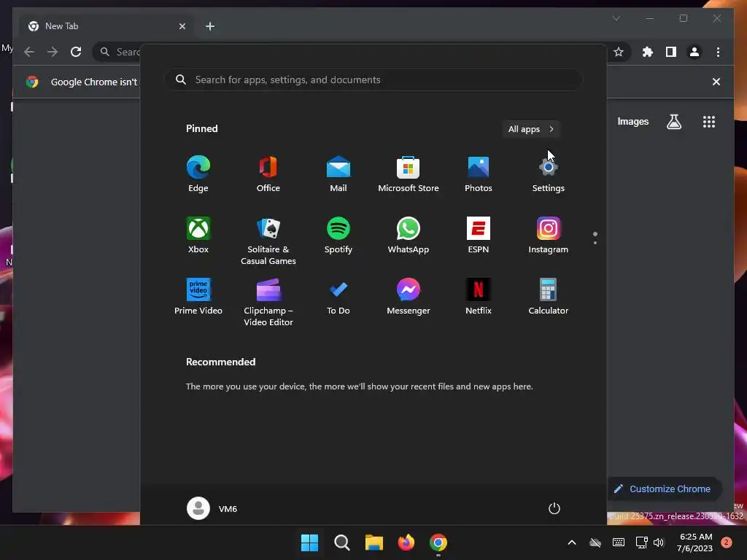Viewport: 747px width, 560px height.
Task: Open Settings from the Start menu
Action: (549, 174)
